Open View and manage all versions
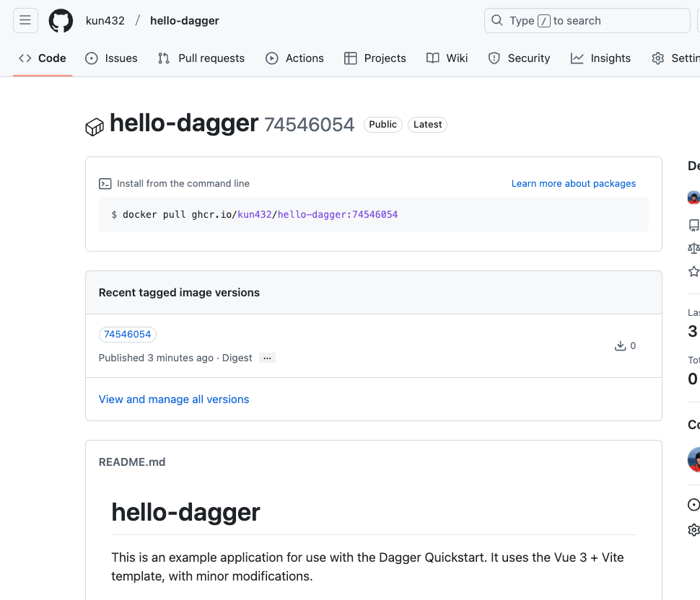 pos(174,400)
